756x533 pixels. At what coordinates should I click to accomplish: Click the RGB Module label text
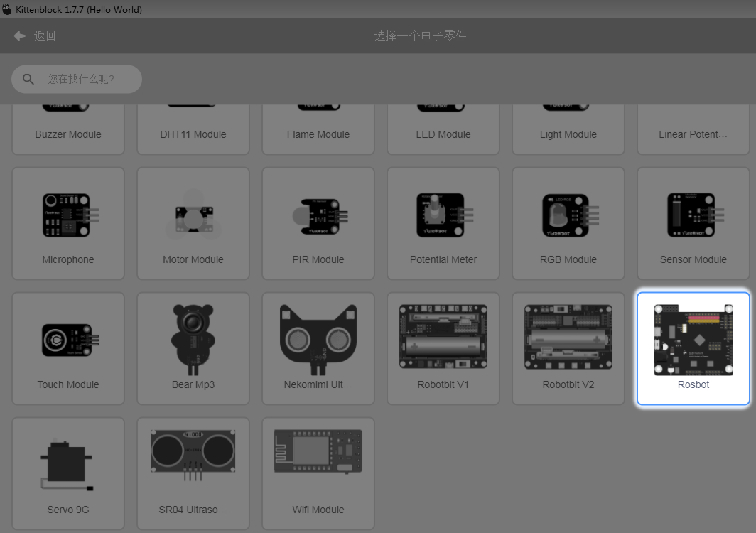click(x=568, y=259)
